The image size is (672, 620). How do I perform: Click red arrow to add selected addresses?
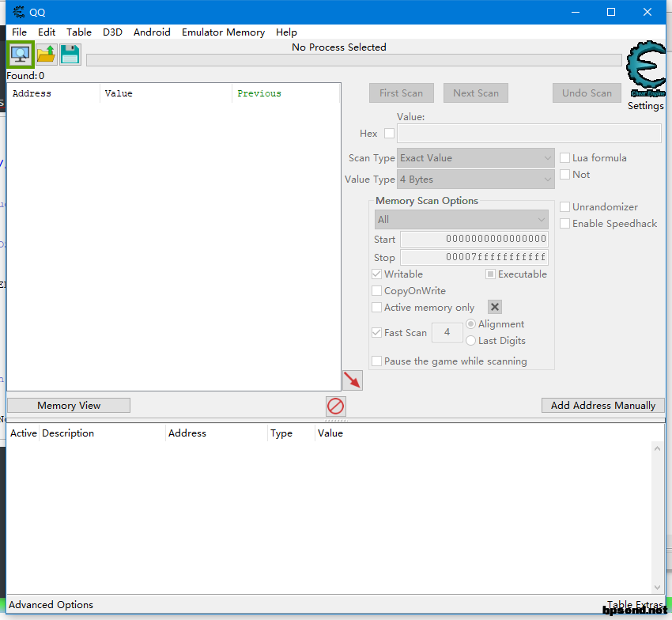tap(352, 380)
